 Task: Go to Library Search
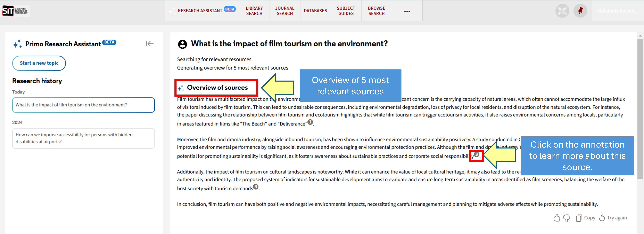(x=254, y=11)
